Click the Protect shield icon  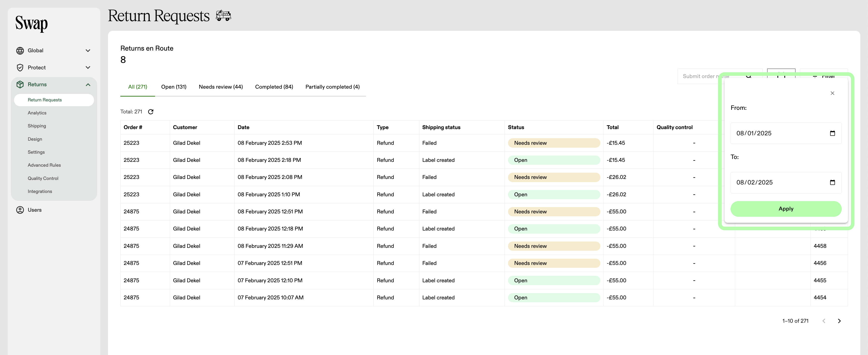(20, 68)
